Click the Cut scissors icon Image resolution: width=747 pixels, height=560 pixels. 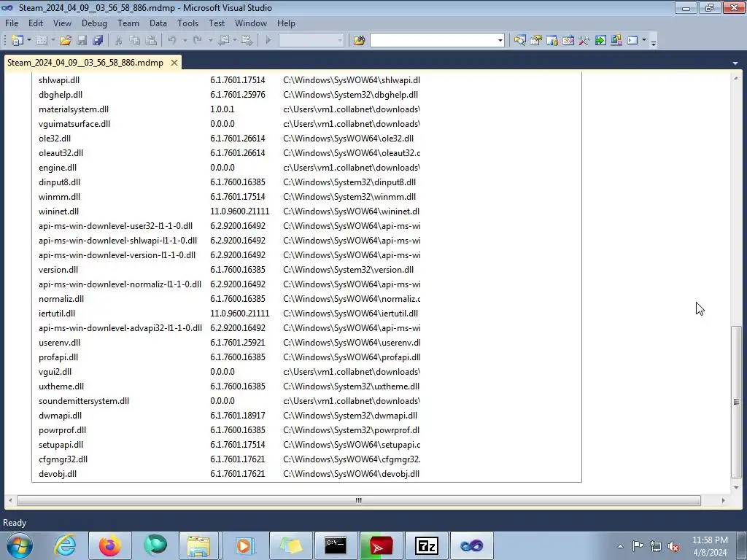(x=119, y=41)
